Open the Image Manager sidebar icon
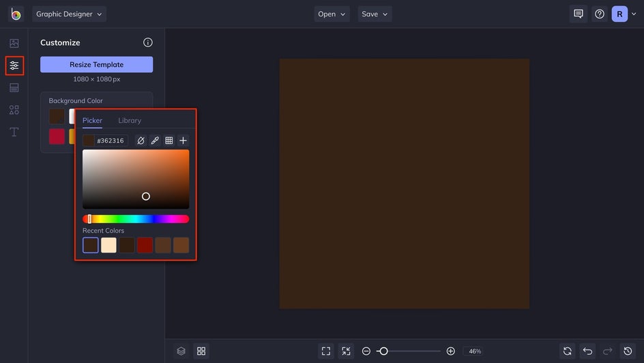The width and height of the screenshot is (644, 363). [x=14, y=43]
